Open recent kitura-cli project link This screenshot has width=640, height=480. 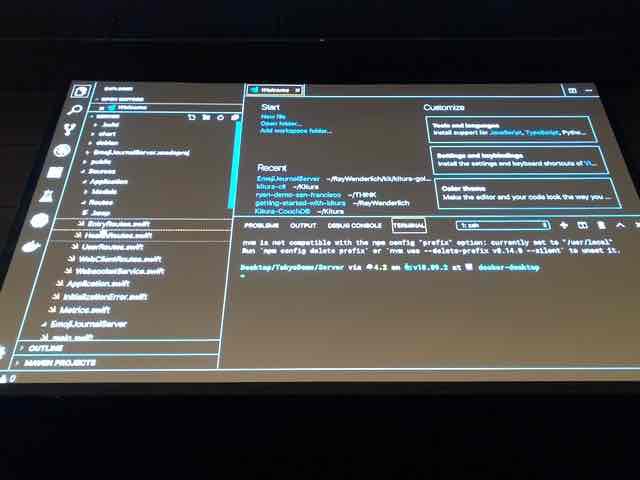click(x=271, y=187)
